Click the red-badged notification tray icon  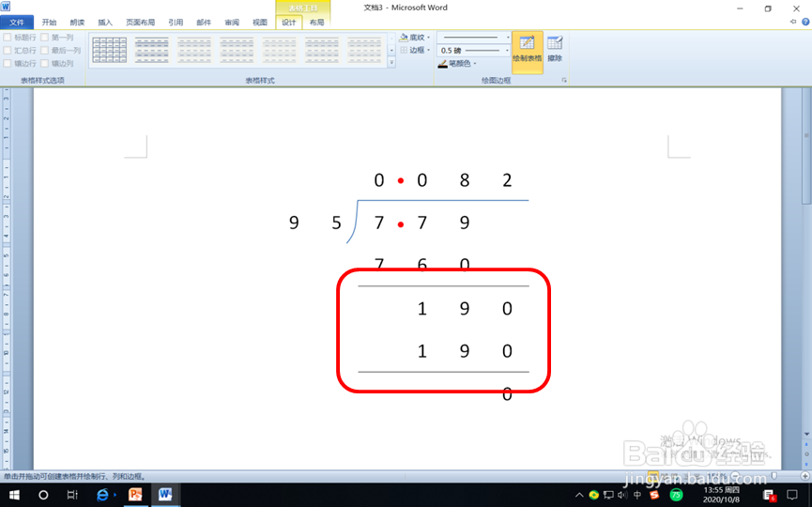(x=769, y=496)
